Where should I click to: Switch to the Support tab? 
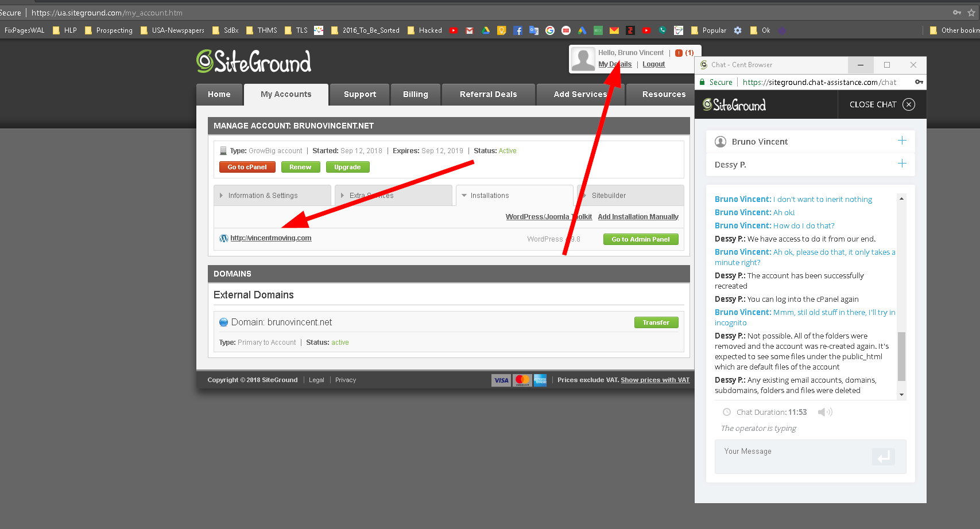coord(360,95)
